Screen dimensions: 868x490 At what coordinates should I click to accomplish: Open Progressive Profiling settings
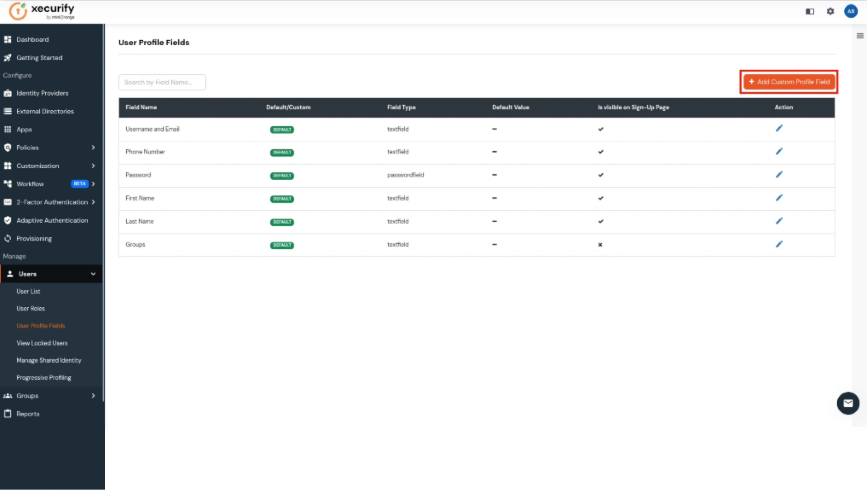tap(43, 377)
